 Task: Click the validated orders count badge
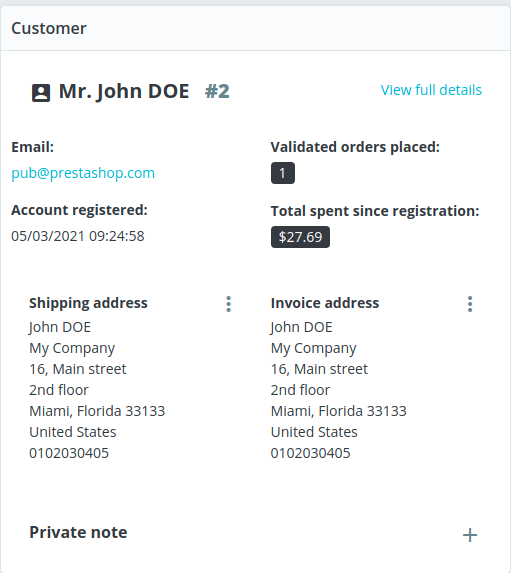pyautogui.click(x=283, y=173)
